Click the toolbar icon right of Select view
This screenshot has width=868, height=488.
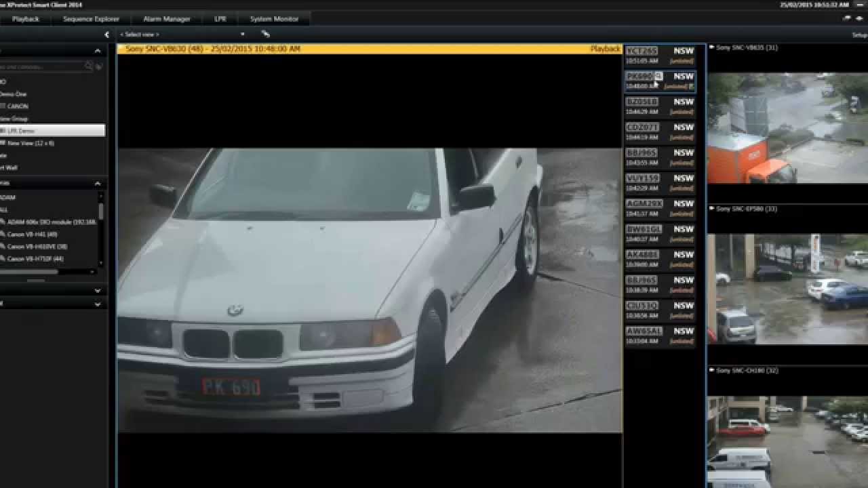click(265, 34)
